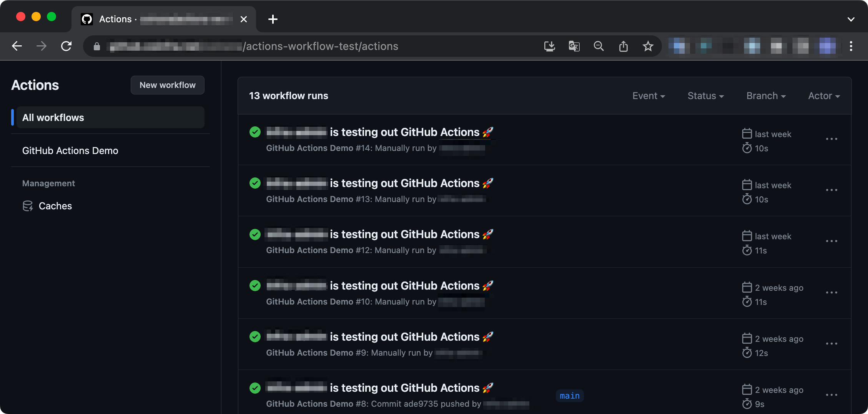Open the three-dot options menu for run #13
The height and width of the screenshot is (414, 868).
point(831,190)
